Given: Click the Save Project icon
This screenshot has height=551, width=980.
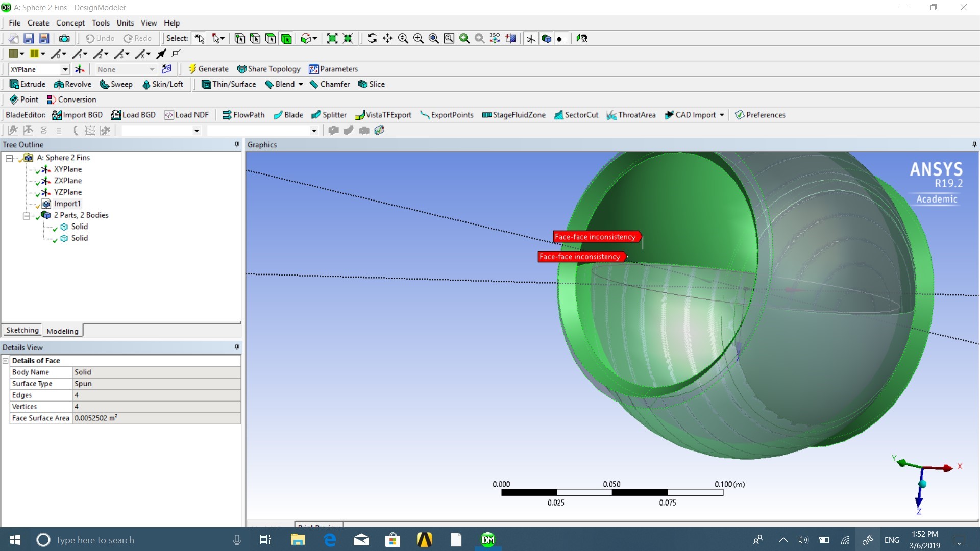Looking at the screenshot, I should point(29,38).
